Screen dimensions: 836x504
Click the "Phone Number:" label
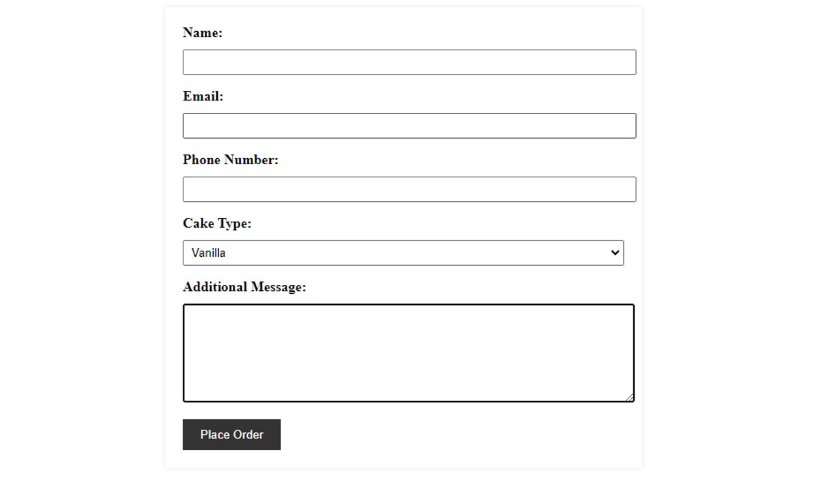[x=230, y=160]
